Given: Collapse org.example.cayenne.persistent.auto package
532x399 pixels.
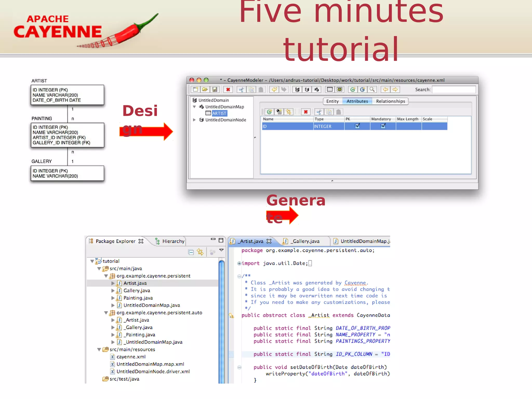Looking at the screenshot, I should click(x=106, y=313).
